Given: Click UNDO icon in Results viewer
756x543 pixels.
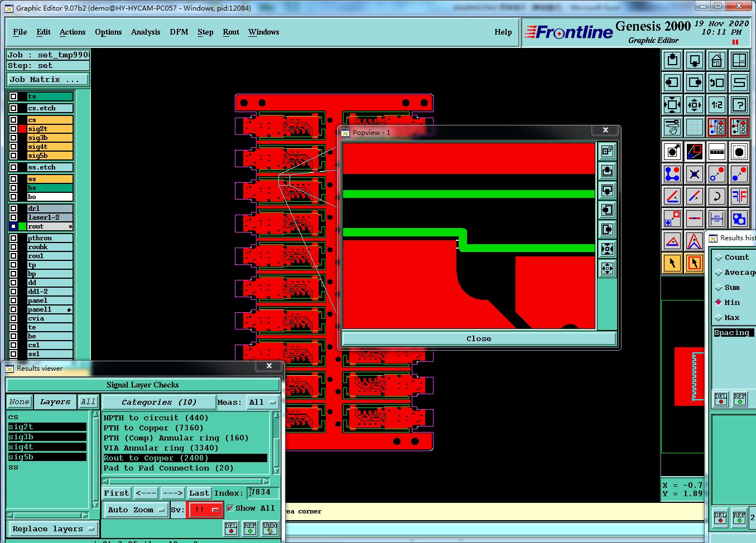Looking at the screenshot, I should (270, 529).
